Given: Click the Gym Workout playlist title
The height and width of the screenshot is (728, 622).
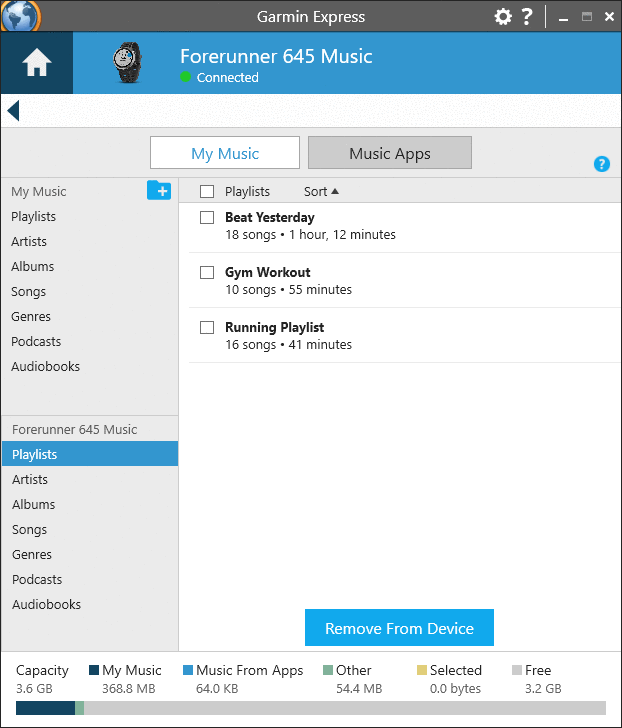Looking at the screenshot, I should pos(268,272).
